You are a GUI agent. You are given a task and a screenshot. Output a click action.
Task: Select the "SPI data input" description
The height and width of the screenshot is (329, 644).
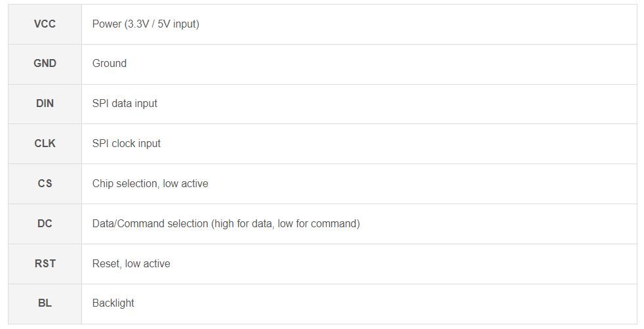(x=125, y=104)
